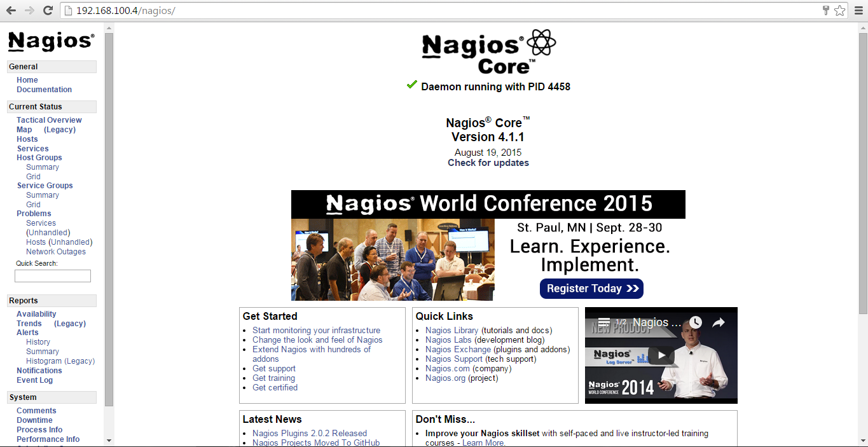Viewport: 868px width, 447px height.
Task: Click sidebar scrollbar up arrow
Action: click(109, 28)
